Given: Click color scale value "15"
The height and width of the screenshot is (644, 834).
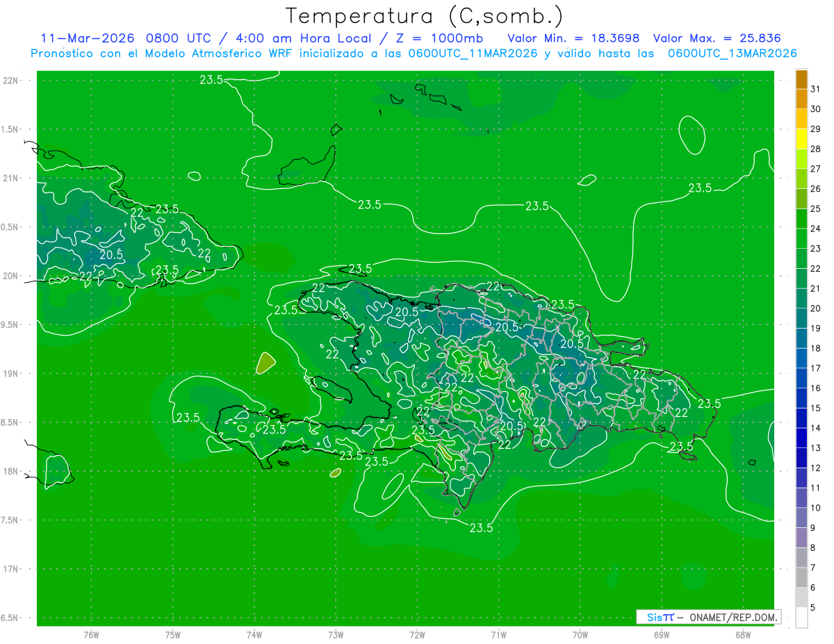Looking at the screenshot, I should (x=816, y=408).
